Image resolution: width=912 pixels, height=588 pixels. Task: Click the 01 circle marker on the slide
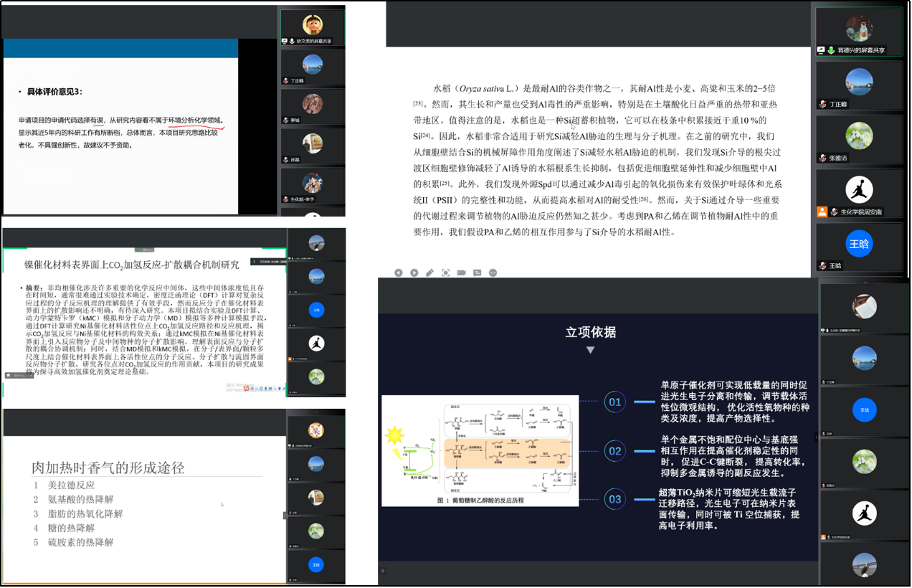click(x=614, y=402)
